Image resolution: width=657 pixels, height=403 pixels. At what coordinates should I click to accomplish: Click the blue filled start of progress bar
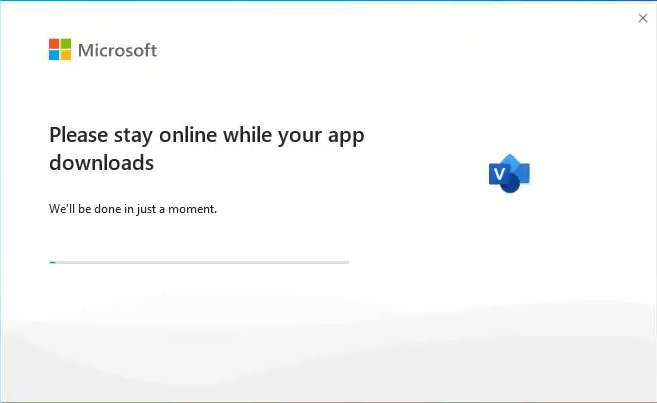pyautogui.click(x=52, y=262)
